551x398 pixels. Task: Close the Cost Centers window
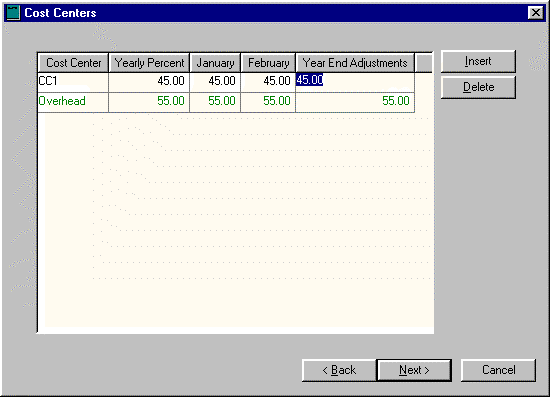536,13
